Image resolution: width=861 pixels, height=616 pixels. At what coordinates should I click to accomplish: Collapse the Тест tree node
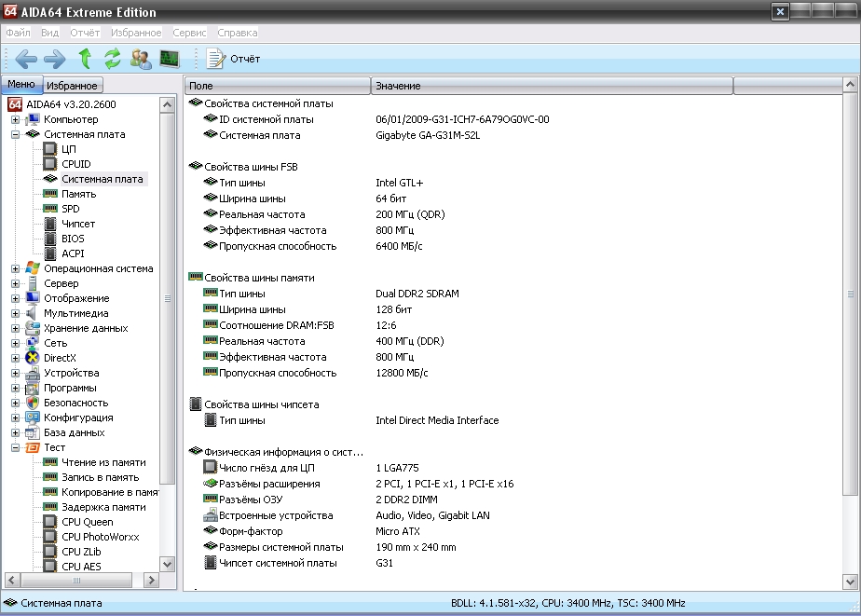(15, 447)
